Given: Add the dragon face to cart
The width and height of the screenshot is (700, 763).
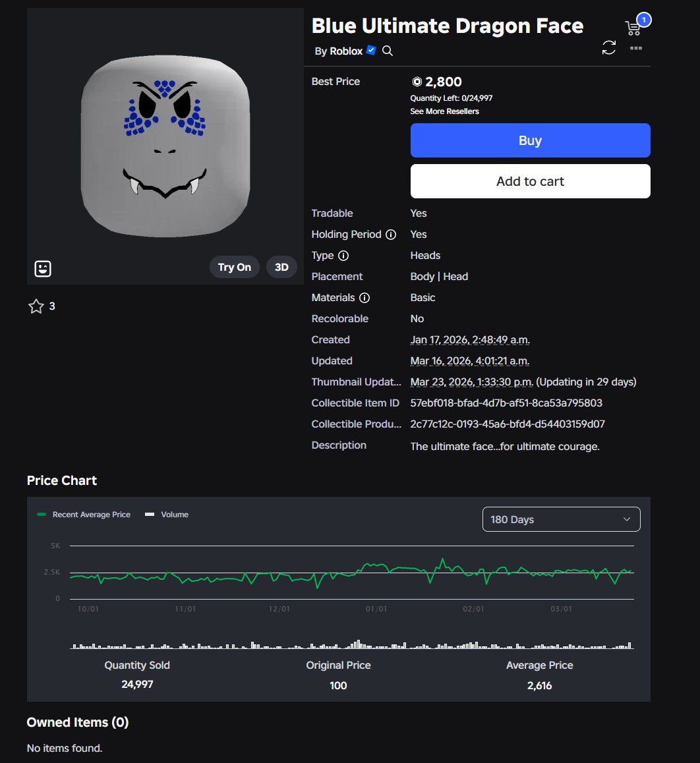Looking at the screenshot, I should 530,181.
